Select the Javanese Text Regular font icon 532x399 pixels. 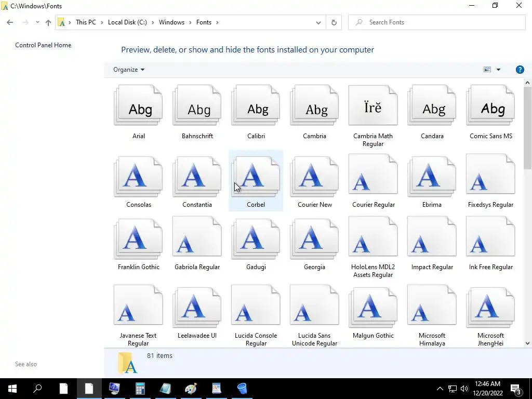tap(138, 305)
